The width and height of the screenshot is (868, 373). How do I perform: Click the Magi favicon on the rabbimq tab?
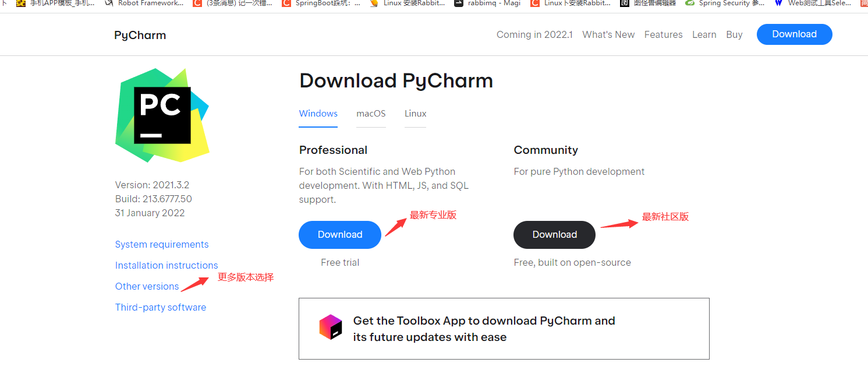pos(459,4)
